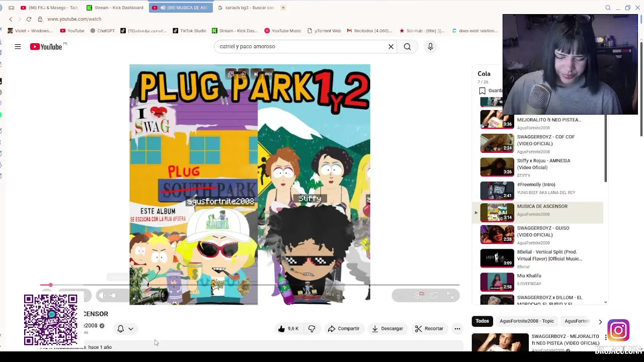The width and height of the screenshot is (644, 362).
Task: Select the AgusFortnite2008 - Topic chip
Action: pyautogui.click(x=527, y=321)
